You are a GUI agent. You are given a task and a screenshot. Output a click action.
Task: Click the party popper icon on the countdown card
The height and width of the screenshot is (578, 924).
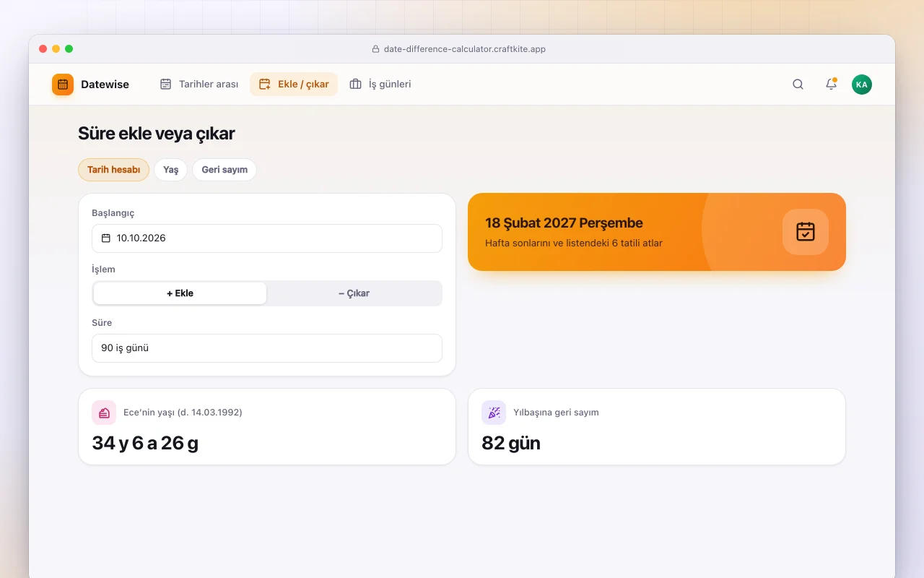coord(494,413)
